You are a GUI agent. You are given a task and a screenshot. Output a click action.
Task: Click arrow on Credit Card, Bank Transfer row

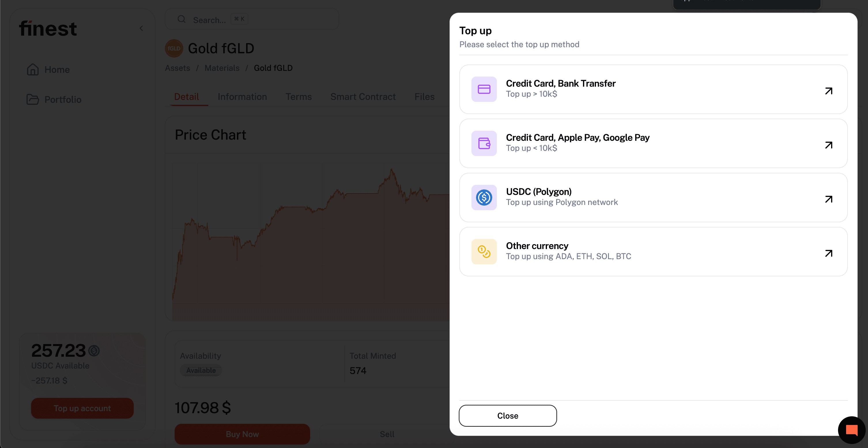point(829,91)
